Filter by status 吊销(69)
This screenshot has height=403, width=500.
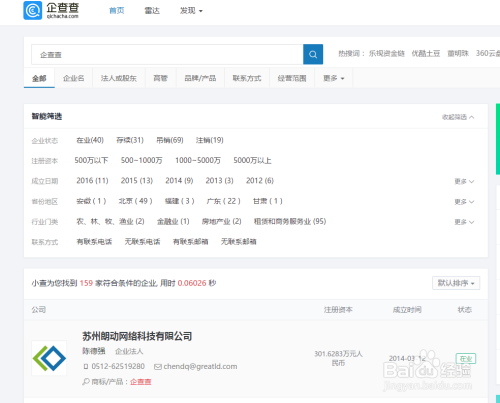[x=170, y=140]
